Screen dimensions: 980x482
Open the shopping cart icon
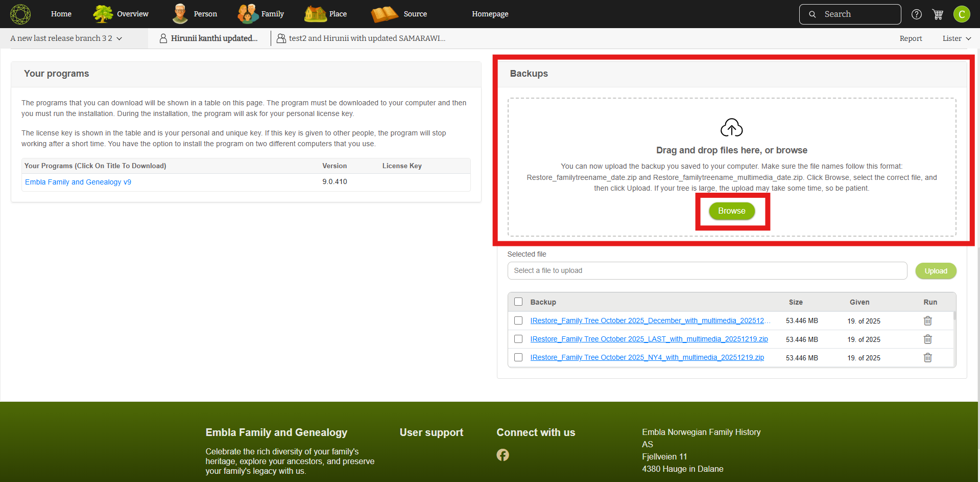click(x=938, y=14)
